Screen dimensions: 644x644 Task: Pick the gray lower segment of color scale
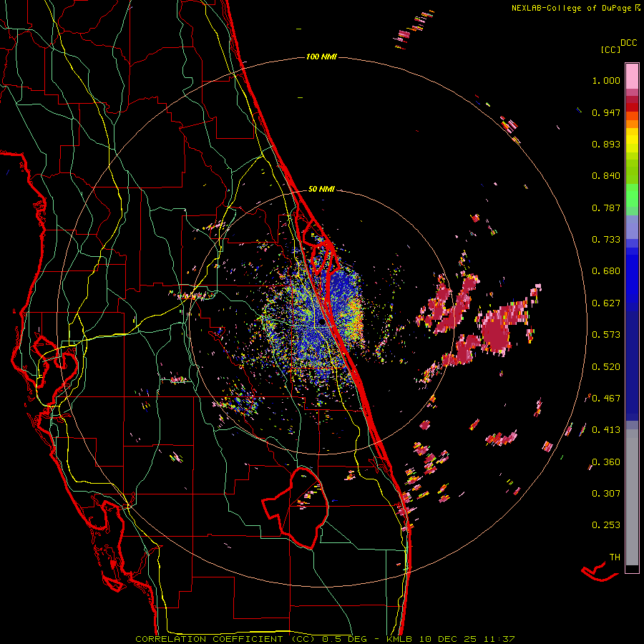[632, 497]
